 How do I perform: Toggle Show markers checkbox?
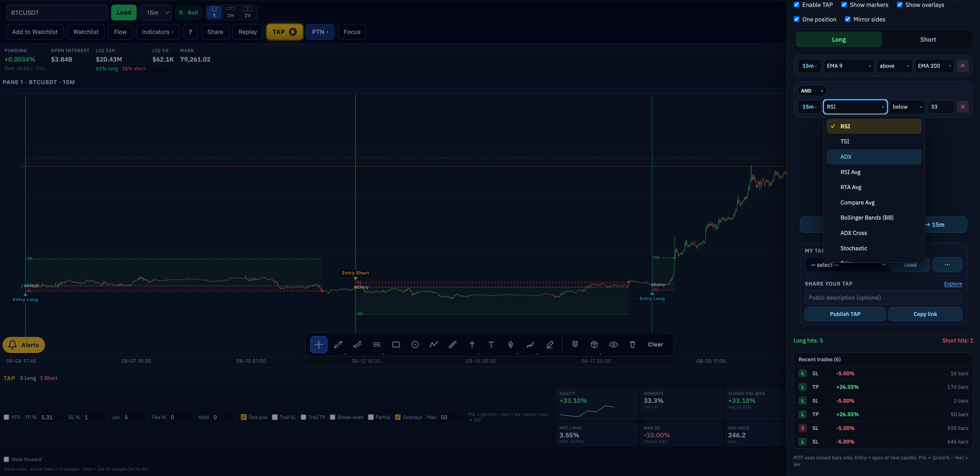click(844, 5)
